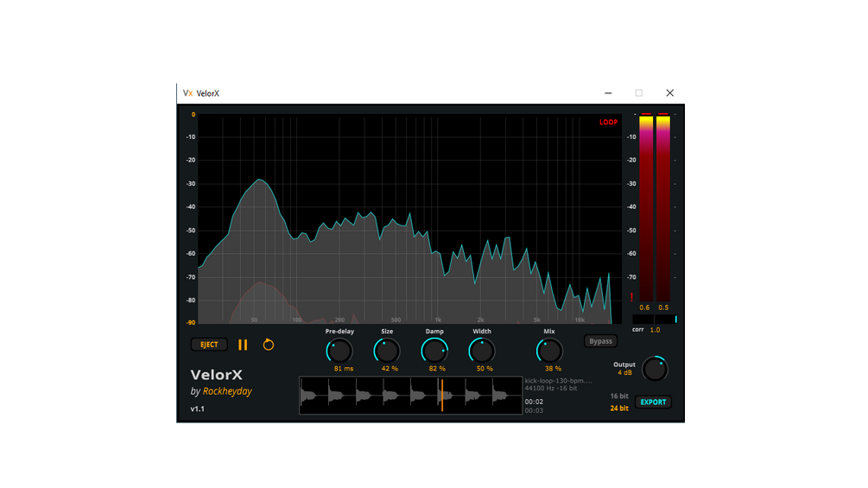Screen dimensions: 868x488
Task: Click the "38 %" mix value
Action: [x=553, y=369]
